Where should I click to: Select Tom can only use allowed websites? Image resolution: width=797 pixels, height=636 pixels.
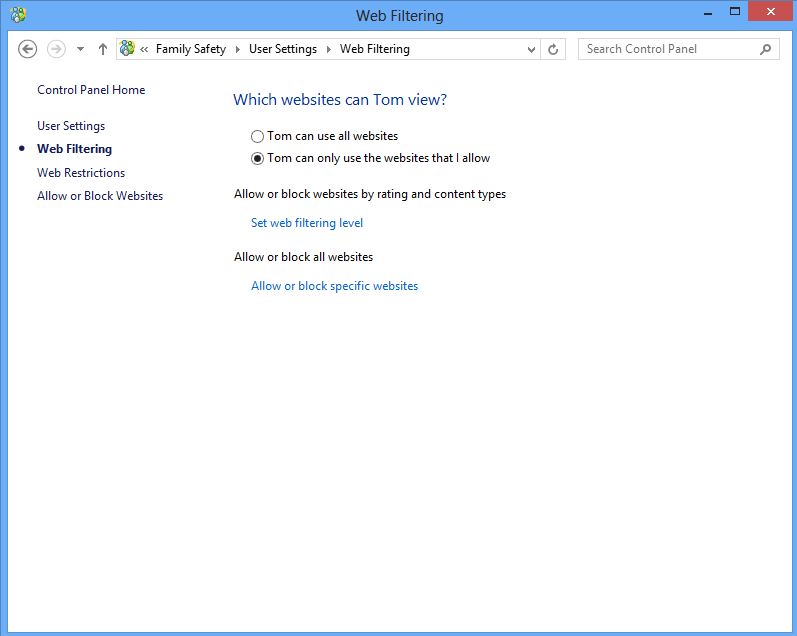pyautogui.click(x=371, y=158)
